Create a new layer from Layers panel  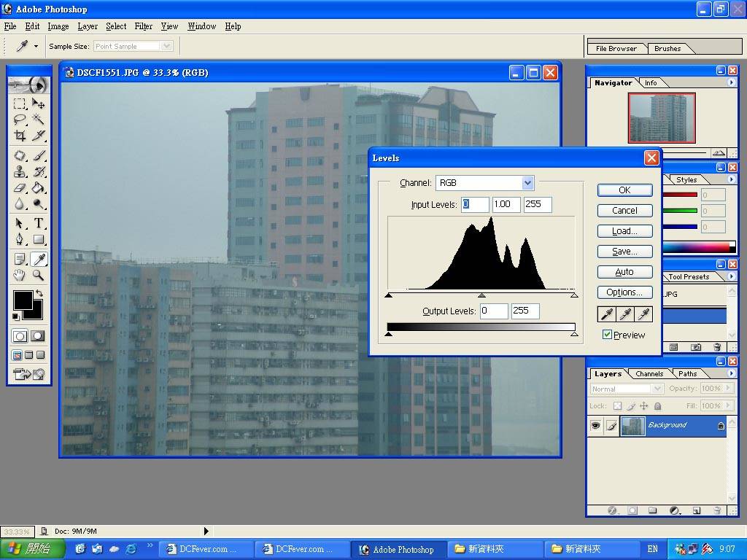696,510
